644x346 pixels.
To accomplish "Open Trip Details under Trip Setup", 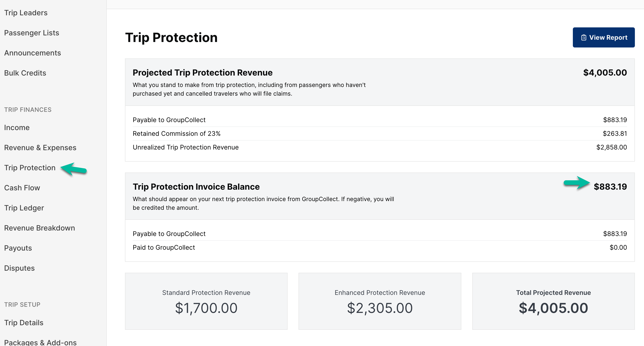I will coord(24,322).
